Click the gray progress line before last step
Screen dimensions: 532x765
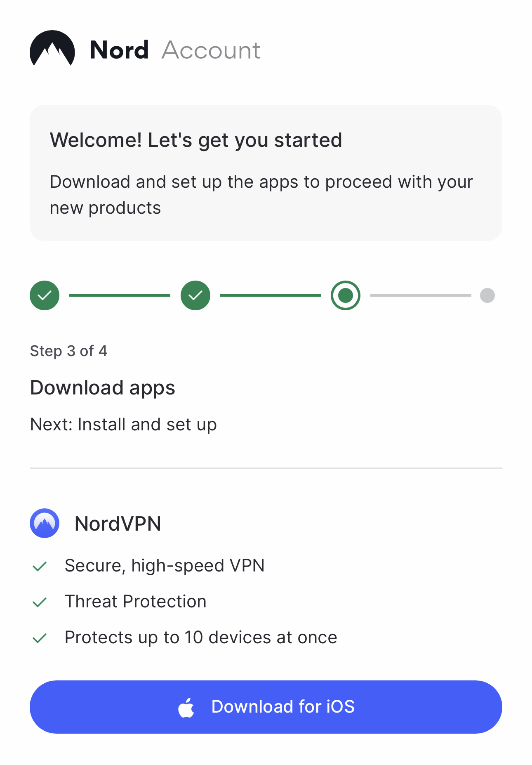coord(421,295)
